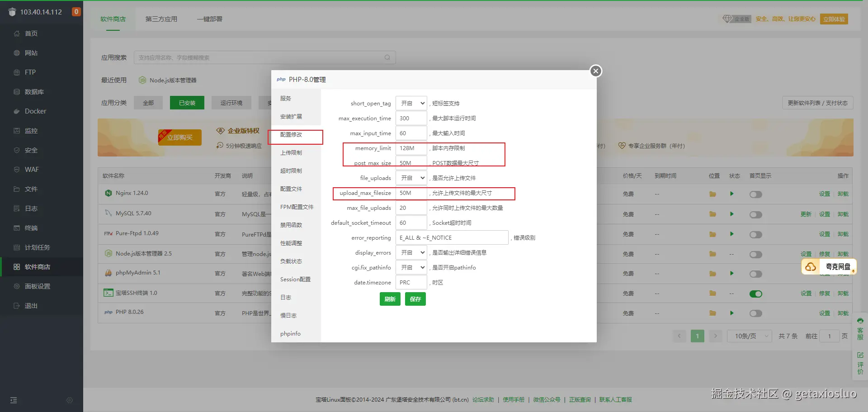Open the 10条/页 page size dropdown
The image size is (868, 412).
point(750,336)
